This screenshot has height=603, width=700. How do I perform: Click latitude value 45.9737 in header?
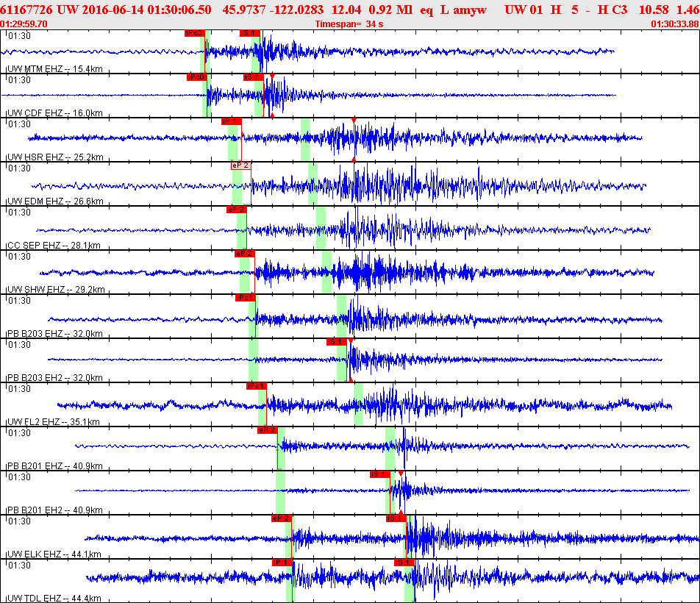pos(243,10)
